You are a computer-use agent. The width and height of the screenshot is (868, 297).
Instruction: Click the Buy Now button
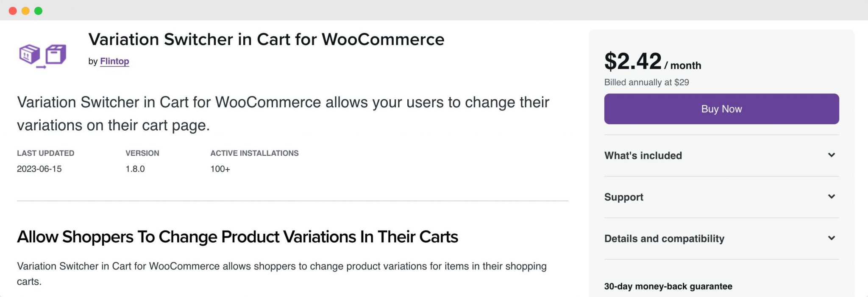pos(721,109)
